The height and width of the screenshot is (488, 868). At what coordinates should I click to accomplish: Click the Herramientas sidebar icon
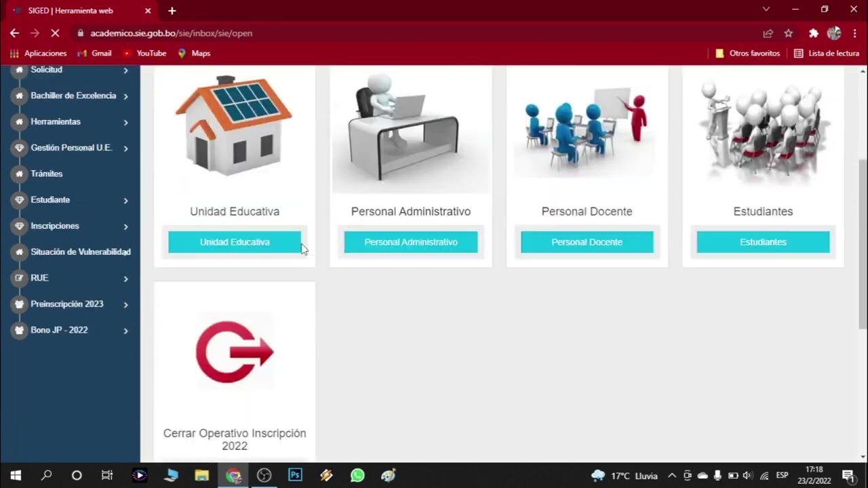point(20,122)
